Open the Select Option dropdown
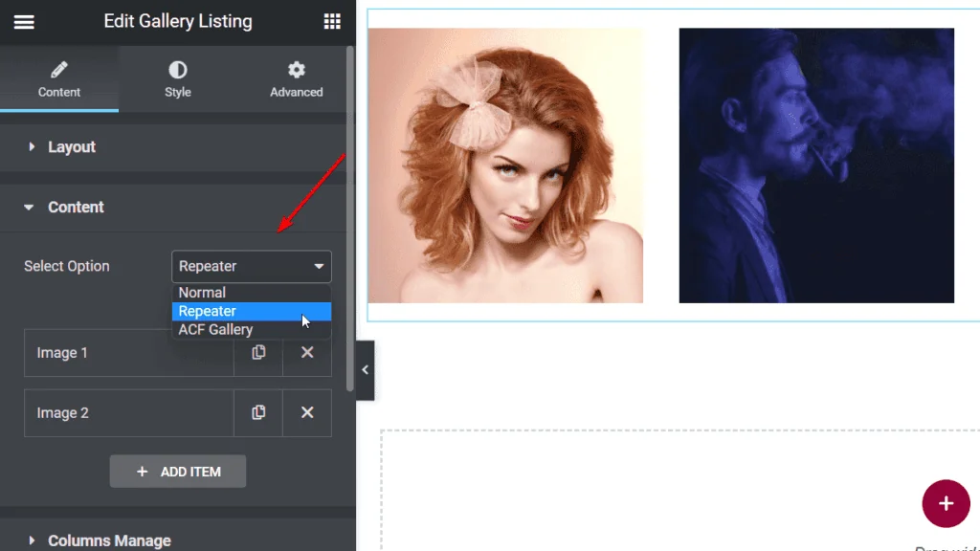Viewport: 980px width, 551px height. coord(251,266)
